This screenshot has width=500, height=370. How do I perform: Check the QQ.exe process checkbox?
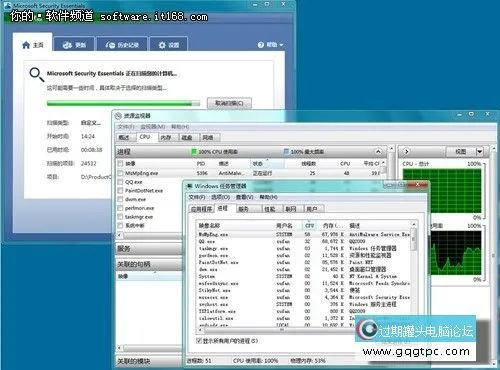pos(120,182)
